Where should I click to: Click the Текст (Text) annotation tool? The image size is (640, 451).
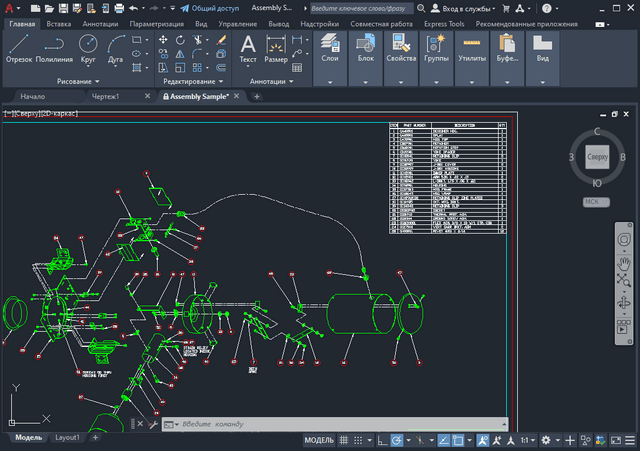(248, 47)
